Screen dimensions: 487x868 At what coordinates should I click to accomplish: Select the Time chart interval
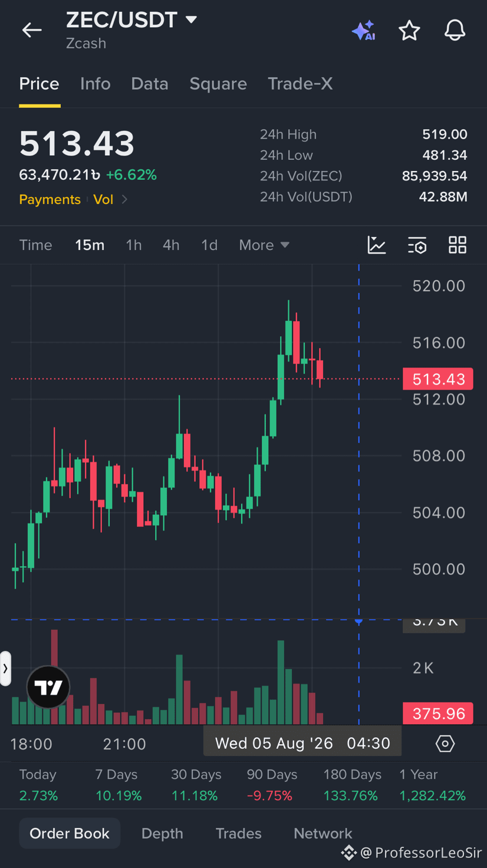[x=35, y=245]
